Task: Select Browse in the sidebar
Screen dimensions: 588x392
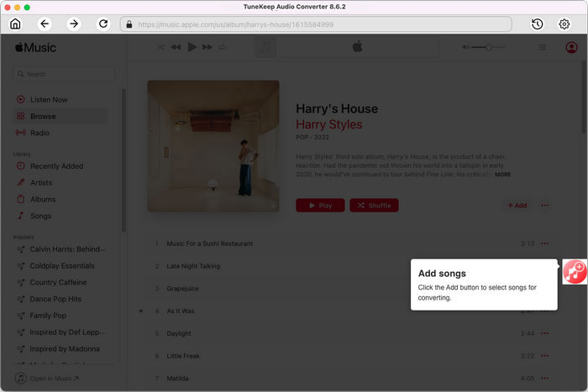Action: click(60, 116)
